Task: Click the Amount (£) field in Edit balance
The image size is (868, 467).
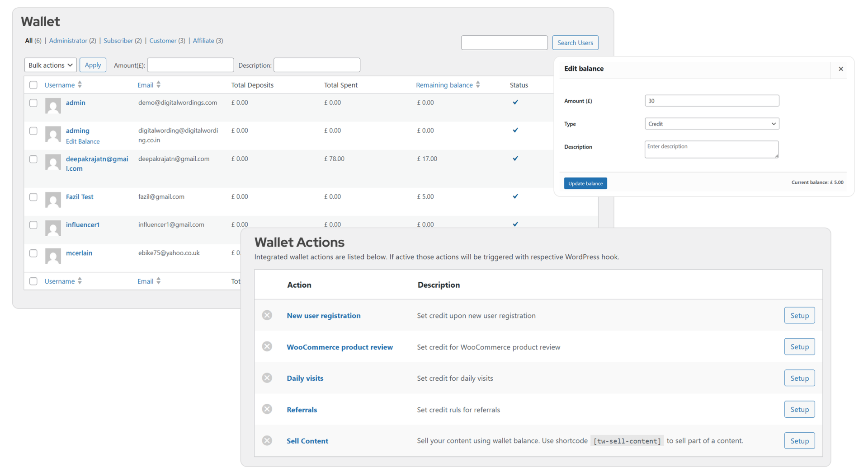Action: point(712,101)
